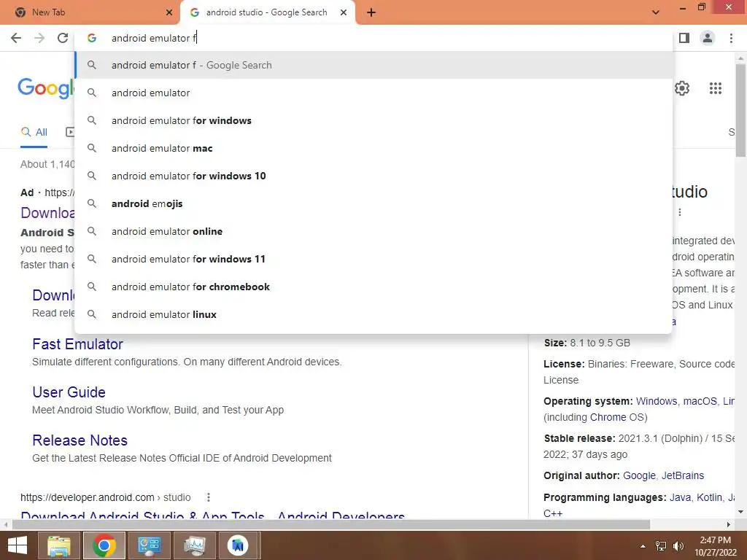Pick 'android emulator for windows' suggestion
This screenshot has width=747, height=560.
374,120
